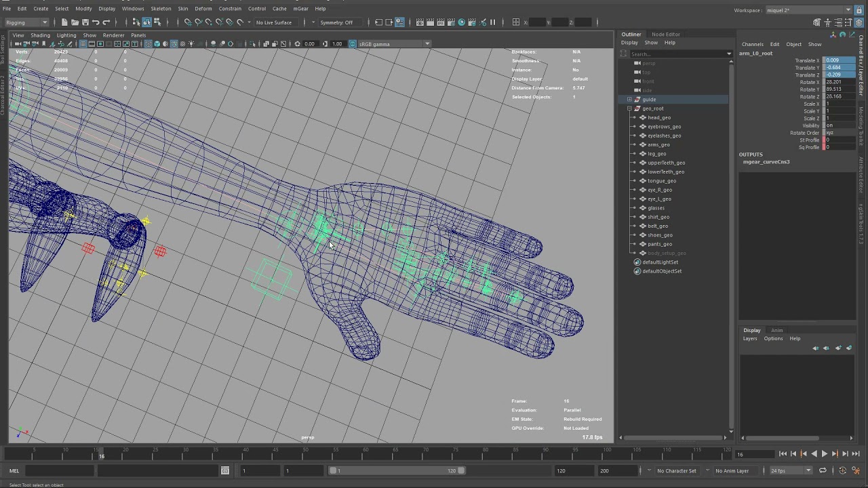Viewport: 868px width, 488px height.
Task: Switch to the Anim layer tab
Action: [x=777, y=331]
